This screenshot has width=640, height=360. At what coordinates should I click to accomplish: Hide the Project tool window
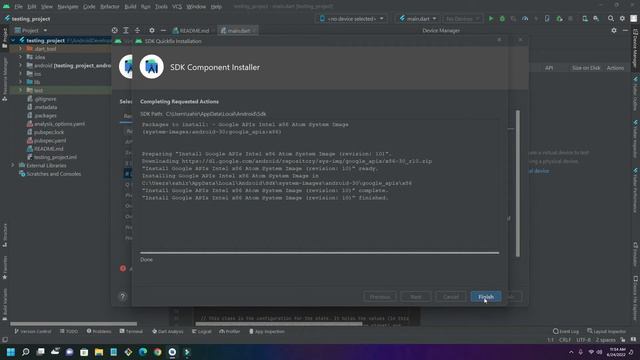click(163, 31)
